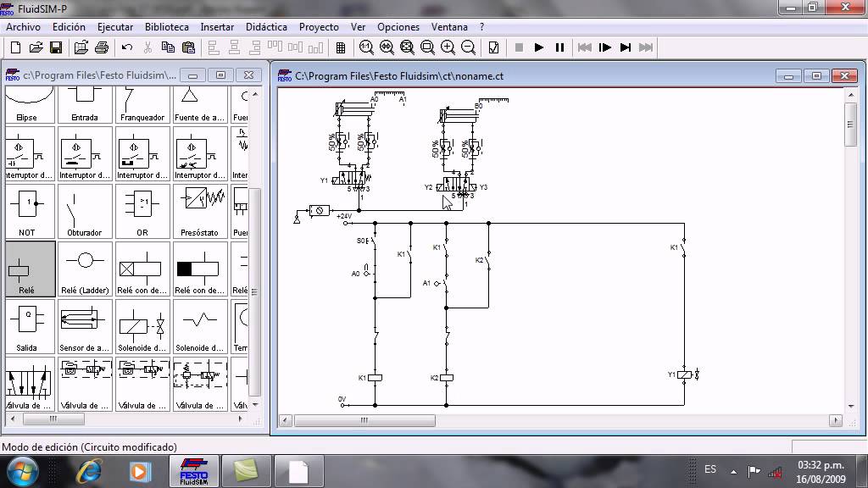868x488 pixels.
Task: Click the ES language indicator
Action: 710,469
